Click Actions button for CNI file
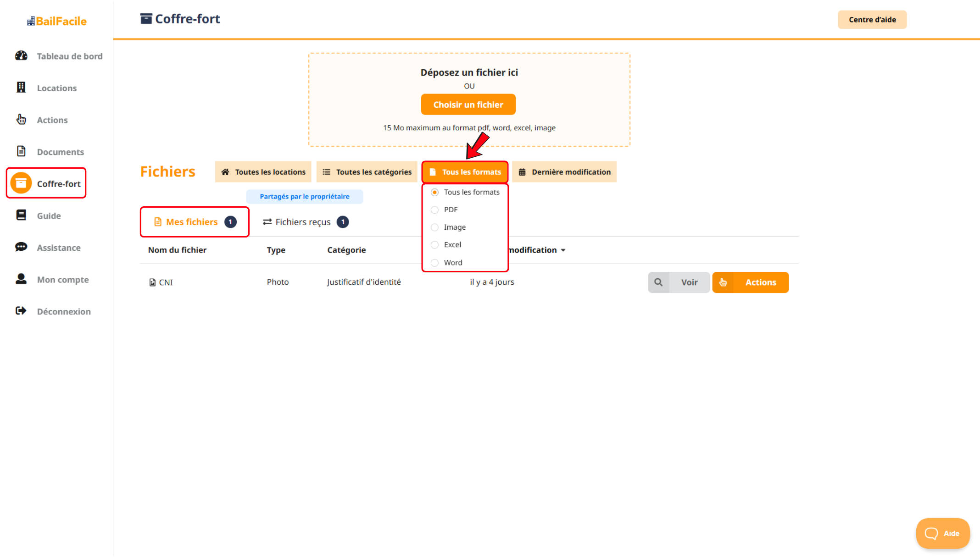This screenshot has height=557, width=980. (x=751, y=282)
